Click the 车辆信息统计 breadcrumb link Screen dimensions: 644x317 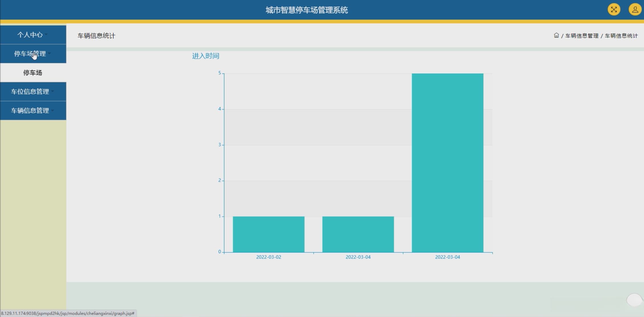[x=621, y=36]
